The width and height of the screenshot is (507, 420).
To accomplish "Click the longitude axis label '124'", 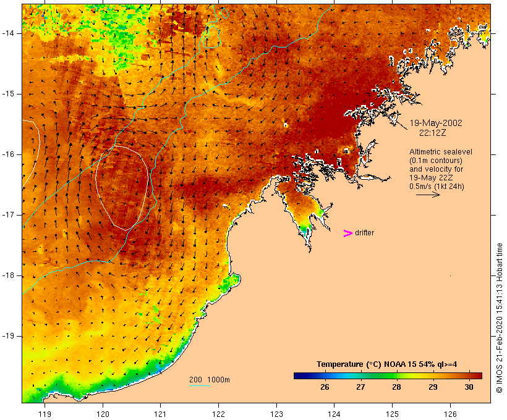I will click(x=334, y=414).
